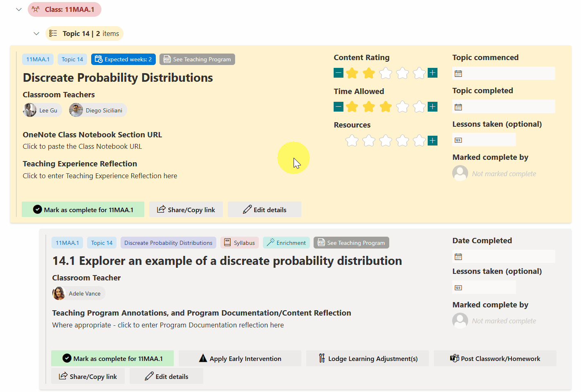Open Topic commenced date picker

(504, 74)
